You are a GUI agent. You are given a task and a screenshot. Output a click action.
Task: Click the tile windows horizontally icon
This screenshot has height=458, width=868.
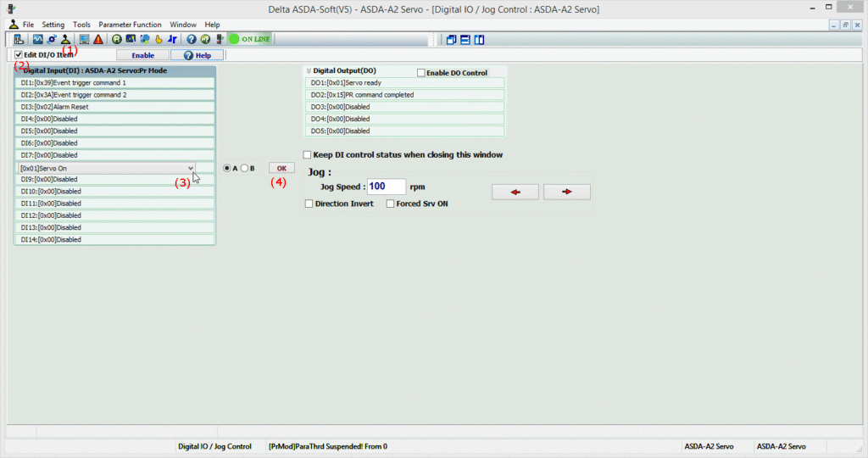(x=465, y=39)
